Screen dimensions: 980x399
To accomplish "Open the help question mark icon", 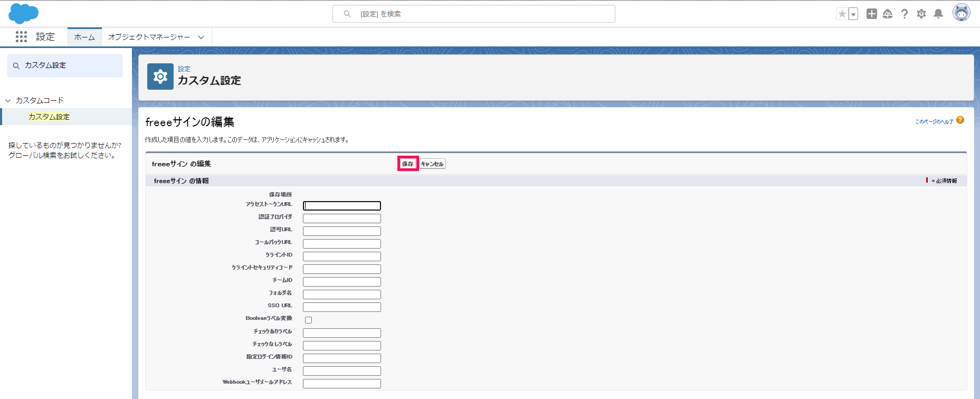I will 905,14.
